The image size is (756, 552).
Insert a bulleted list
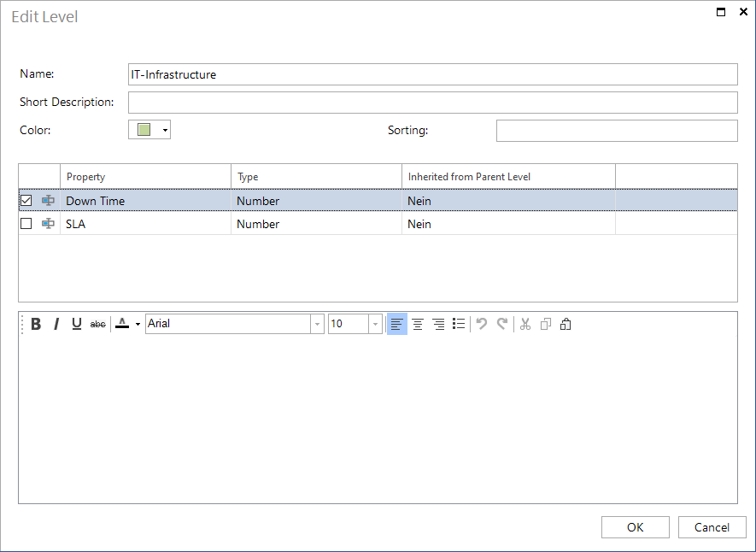coord(459,324)
